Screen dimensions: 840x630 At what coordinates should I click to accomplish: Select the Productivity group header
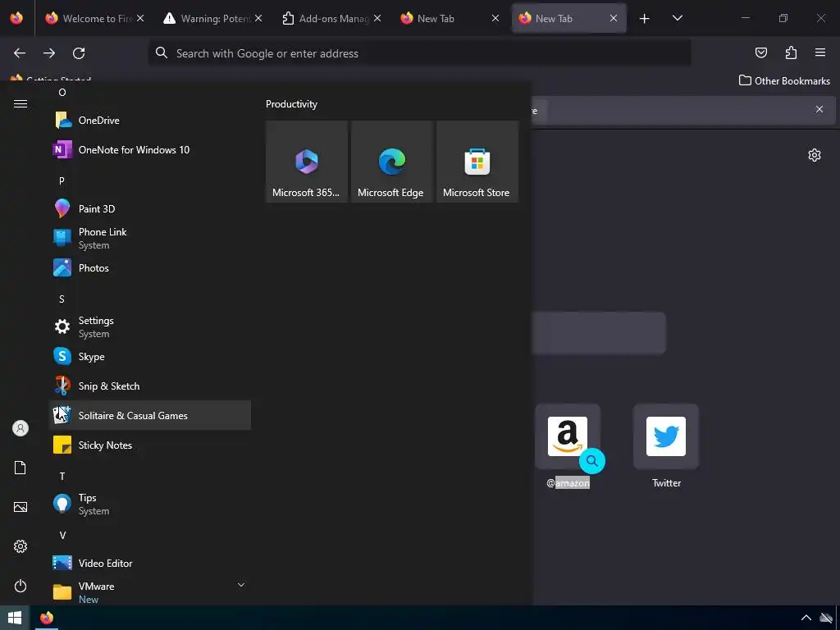[291, 104]
